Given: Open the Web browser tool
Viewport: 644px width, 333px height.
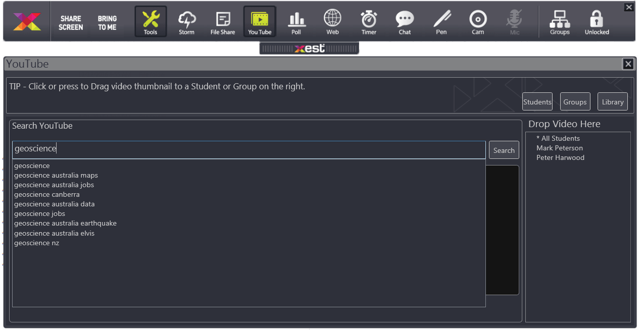Looking at the screenshot, I should pos(332,23).
